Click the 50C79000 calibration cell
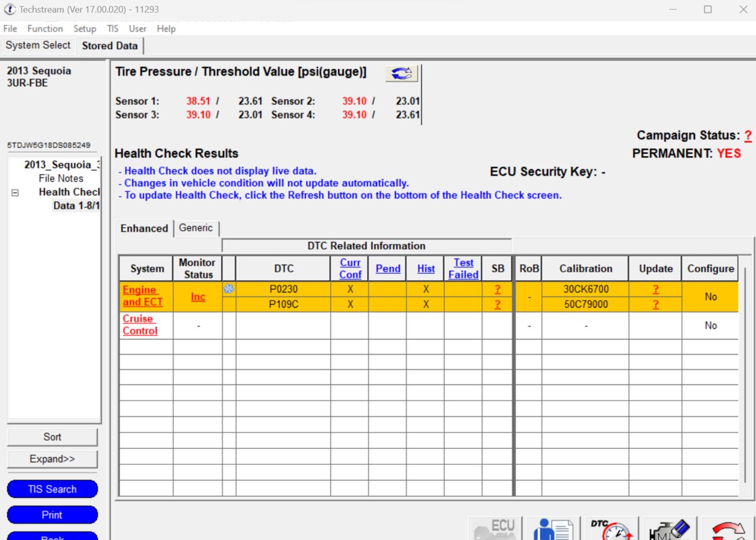The height and width of the screenshot is (540, 756). pyautogui.click(x=585, y=305)
